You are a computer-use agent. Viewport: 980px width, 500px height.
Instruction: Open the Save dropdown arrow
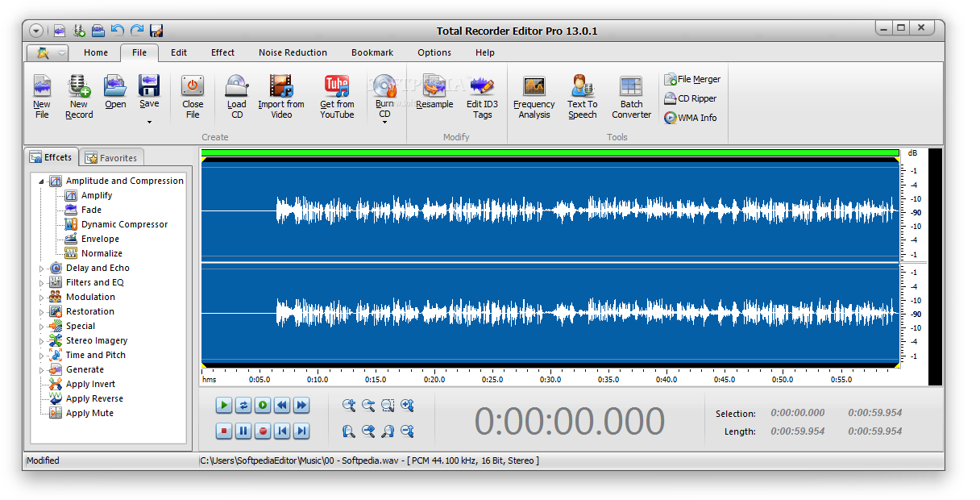pyautogui.click(x=149, y=123)
